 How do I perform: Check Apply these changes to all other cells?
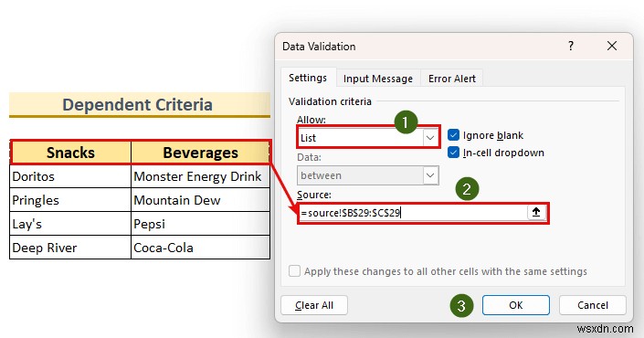coord(294,271)
